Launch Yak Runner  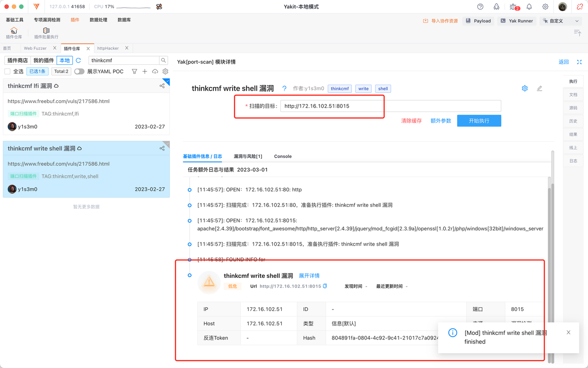click(517, 21)
